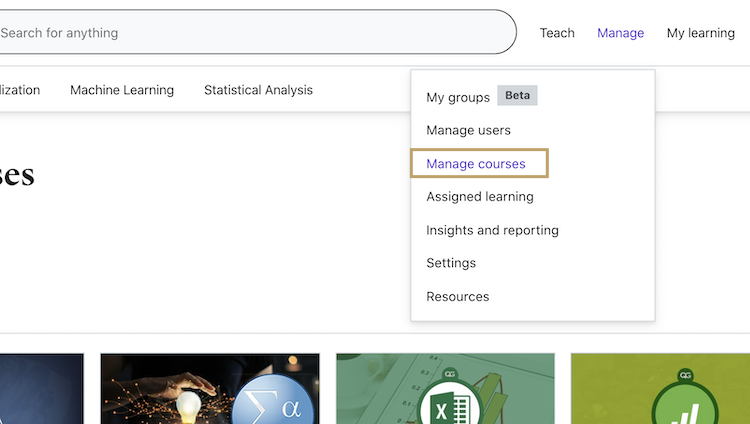Viewport: 750px width, 424px height.
Task: Choose Manage users in the menu
Action: 468,130
